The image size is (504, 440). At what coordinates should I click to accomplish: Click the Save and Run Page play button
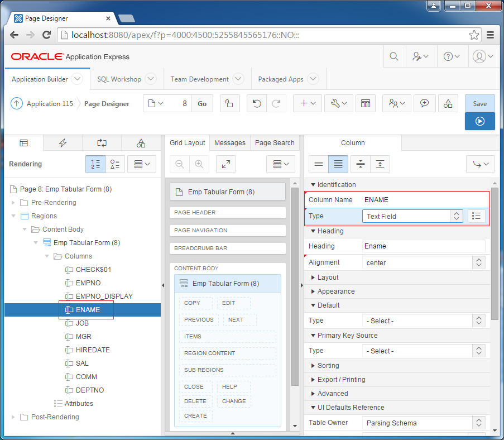point(479,121)
